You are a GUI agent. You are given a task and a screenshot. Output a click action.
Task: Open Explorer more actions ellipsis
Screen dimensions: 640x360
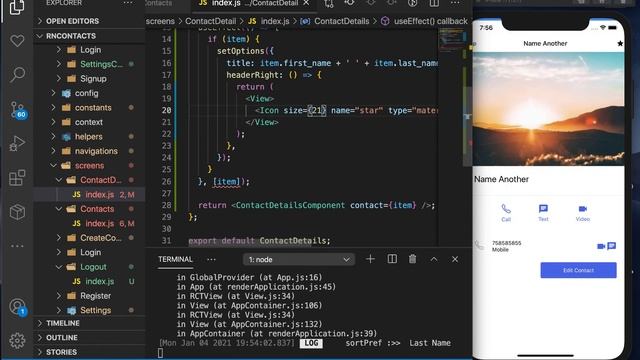click(128, 3)
